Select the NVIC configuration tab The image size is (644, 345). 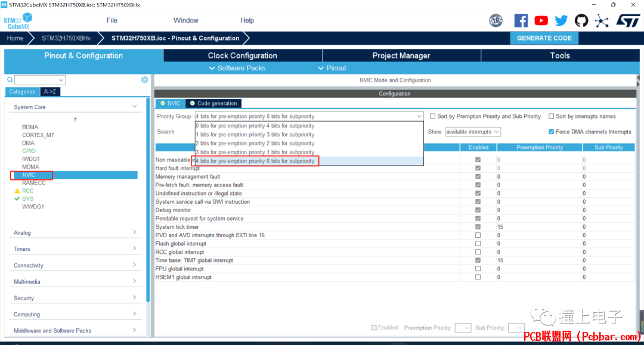(170, 103)
